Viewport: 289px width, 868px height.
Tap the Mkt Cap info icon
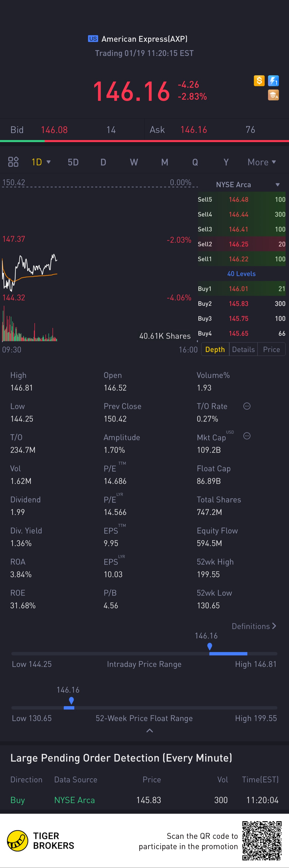pos(247,436)
